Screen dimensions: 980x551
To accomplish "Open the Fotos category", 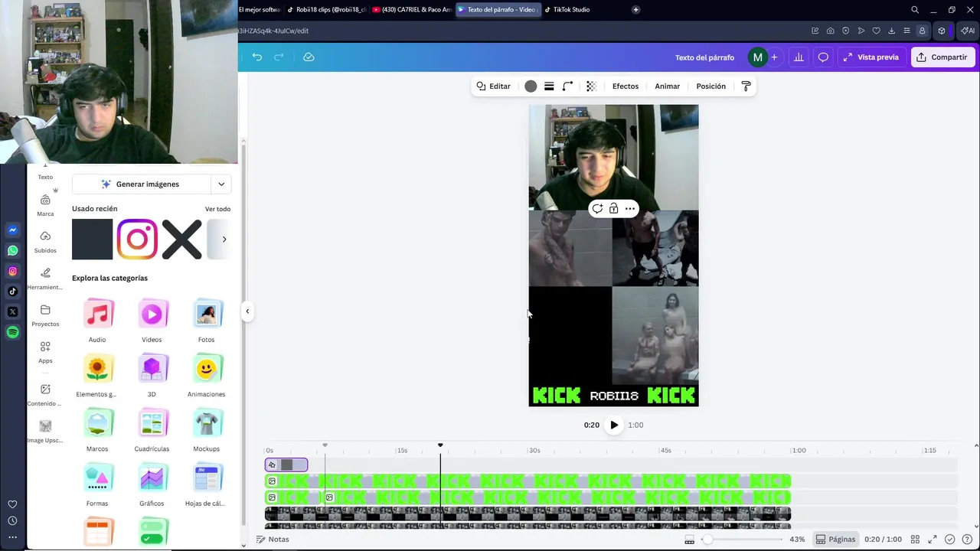I will coord(206,321).
